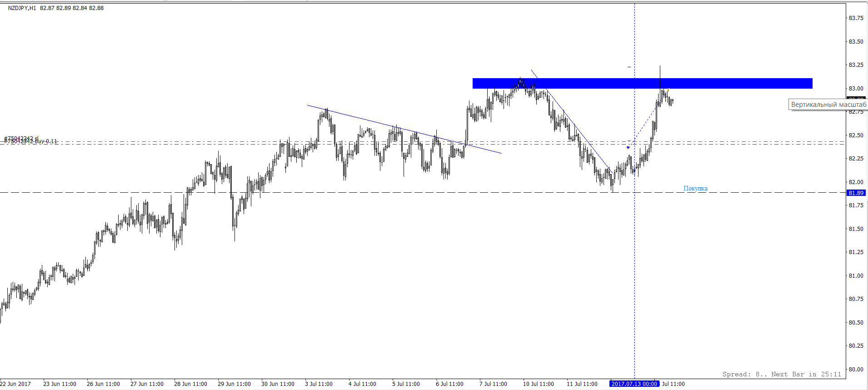
Task: Click the 82.50 price scale label
Action: pos(856,135)
